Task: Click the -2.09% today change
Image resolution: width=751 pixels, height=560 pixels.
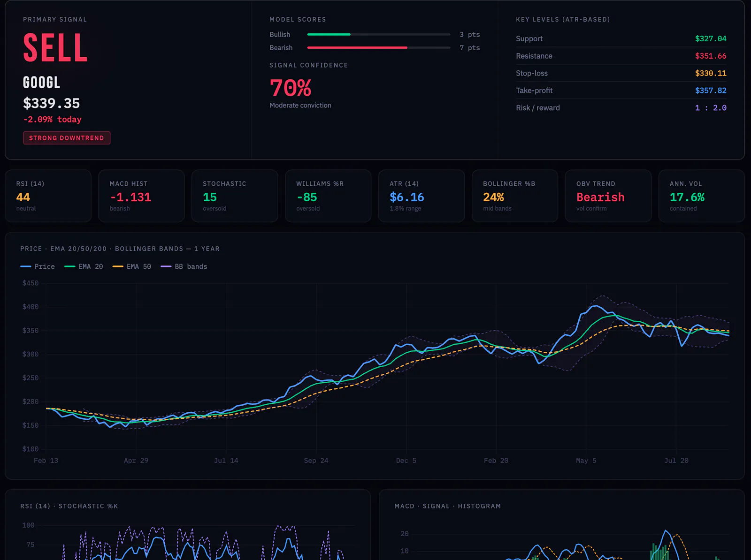Action: (x=52, y=120)
